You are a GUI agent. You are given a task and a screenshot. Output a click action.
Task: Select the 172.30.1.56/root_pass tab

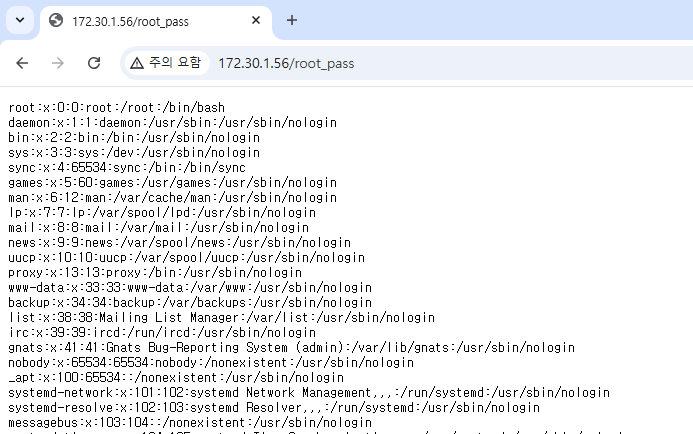coord(150,21)
